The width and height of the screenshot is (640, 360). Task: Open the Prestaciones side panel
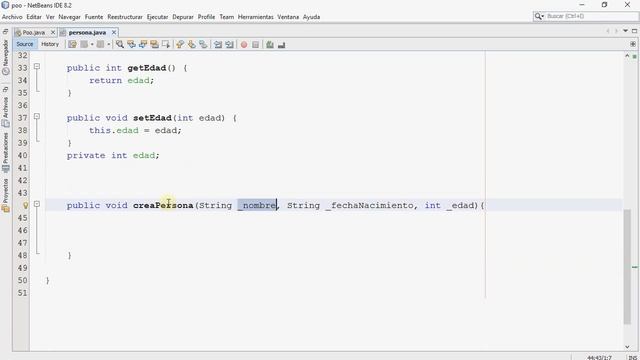(6, 153)
